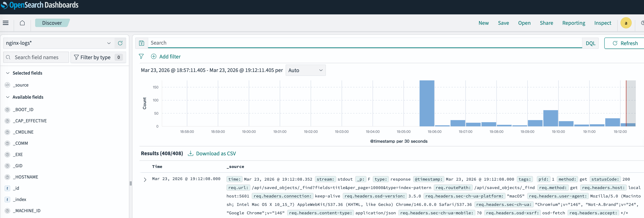Go to the home icon
The height and width of the screenshot is (218, 644).
click(x=22, y=23)
